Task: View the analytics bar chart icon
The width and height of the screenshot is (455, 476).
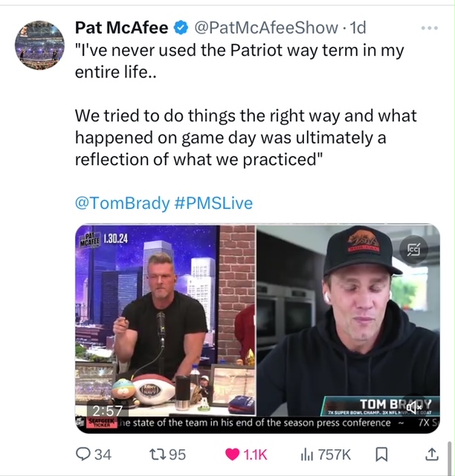Action: click(x=307, y=454)
